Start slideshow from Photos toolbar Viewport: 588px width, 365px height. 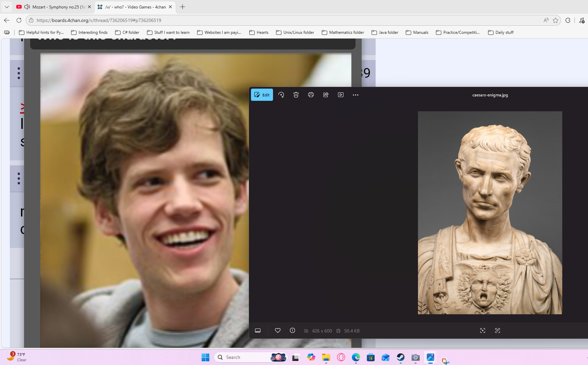click(x=341, y=95)
